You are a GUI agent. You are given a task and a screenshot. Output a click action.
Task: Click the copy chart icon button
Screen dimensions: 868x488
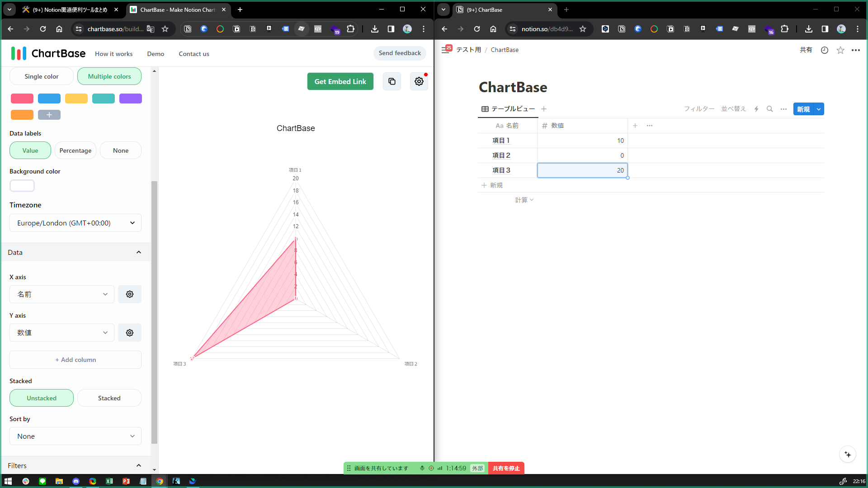click(392, 81)
